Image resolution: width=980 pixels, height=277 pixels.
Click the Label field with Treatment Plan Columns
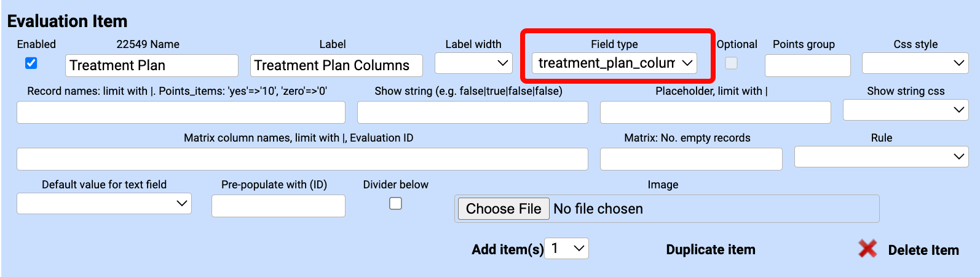click(336, 65)
